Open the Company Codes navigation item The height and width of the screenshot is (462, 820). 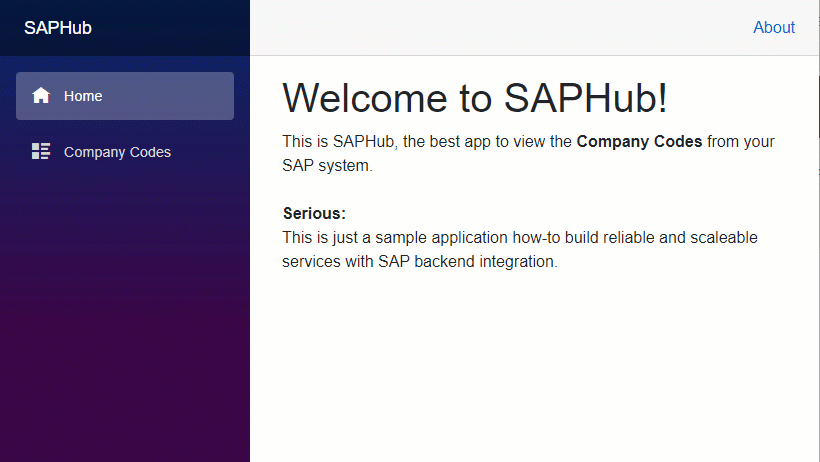[124, 152]
